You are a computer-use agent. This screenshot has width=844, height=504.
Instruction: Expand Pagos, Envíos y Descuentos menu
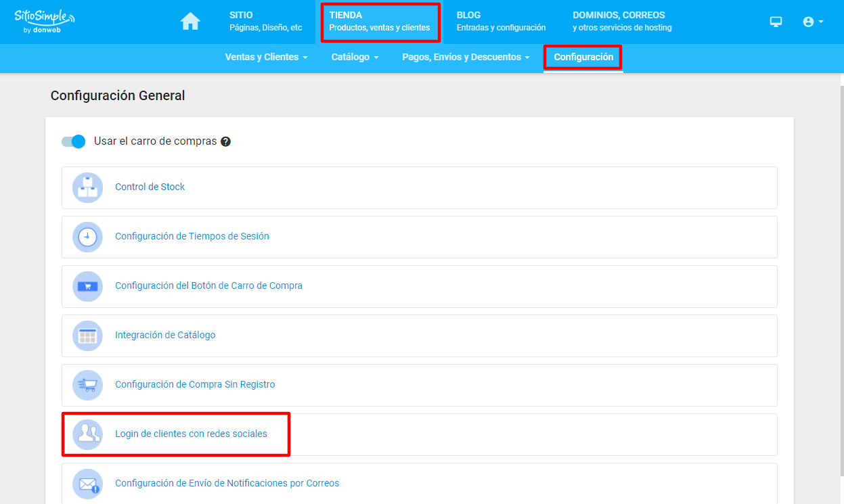466,58
